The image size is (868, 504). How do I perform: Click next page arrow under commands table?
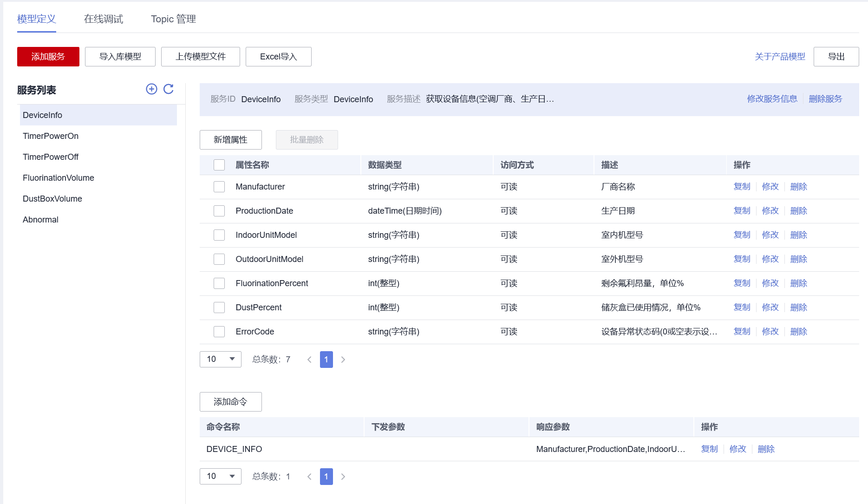[343, 476]
